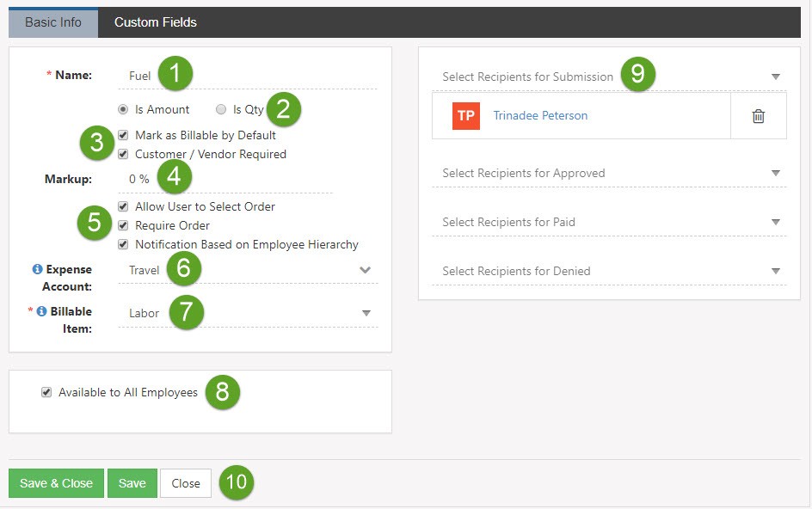Viewport: 812px width, 509px height.
Task: Click the Expense Account info icon
Action: click(x=37, y=270)
